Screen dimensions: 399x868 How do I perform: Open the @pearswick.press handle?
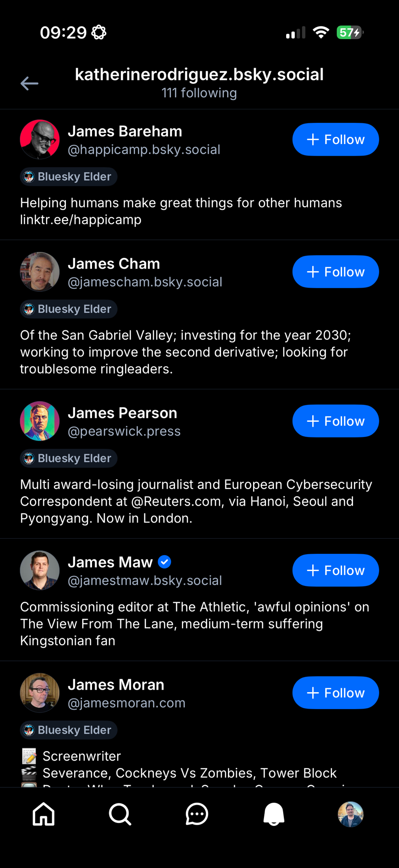pyautogui.click(x=124, y=431)
